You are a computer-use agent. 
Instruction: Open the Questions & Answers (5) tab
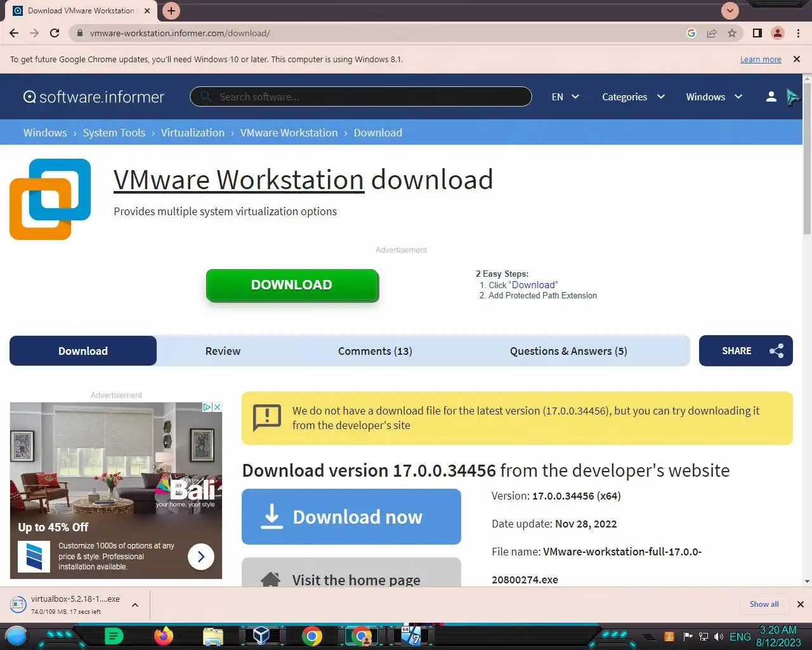(x=568, y=351)
